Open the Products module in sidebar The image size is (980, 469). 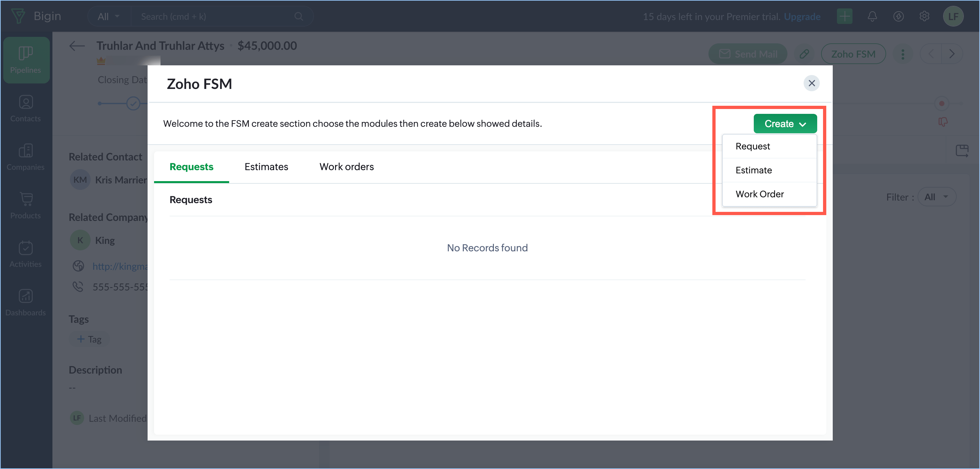[26, 205]
